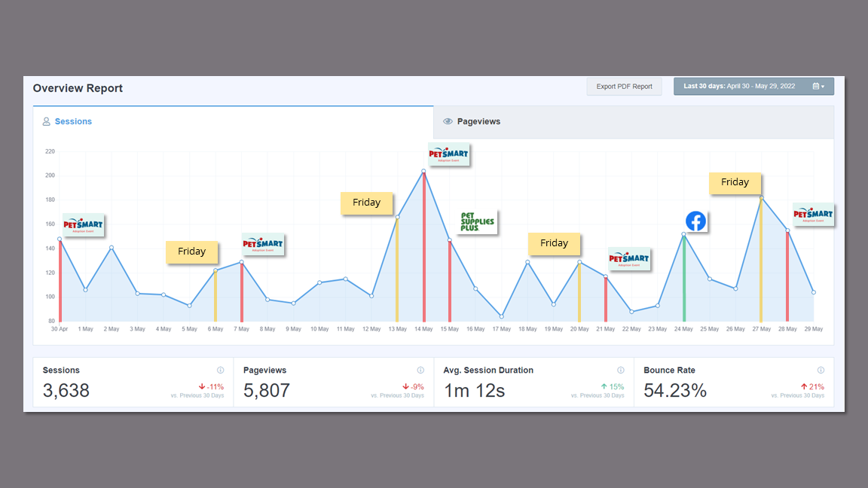Click the 2 May data point
The width and height of the screenshot is (868, 488).
coord(112,247)
